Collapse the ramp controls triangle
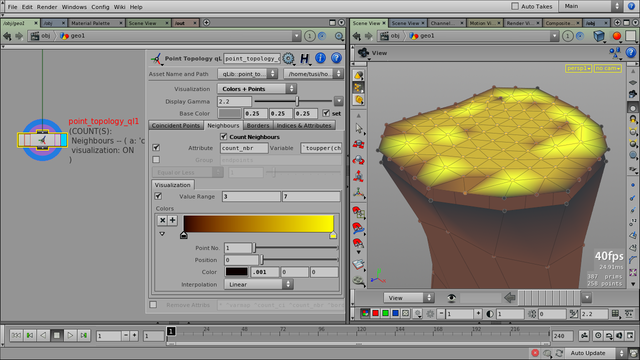 pos(162,234)
